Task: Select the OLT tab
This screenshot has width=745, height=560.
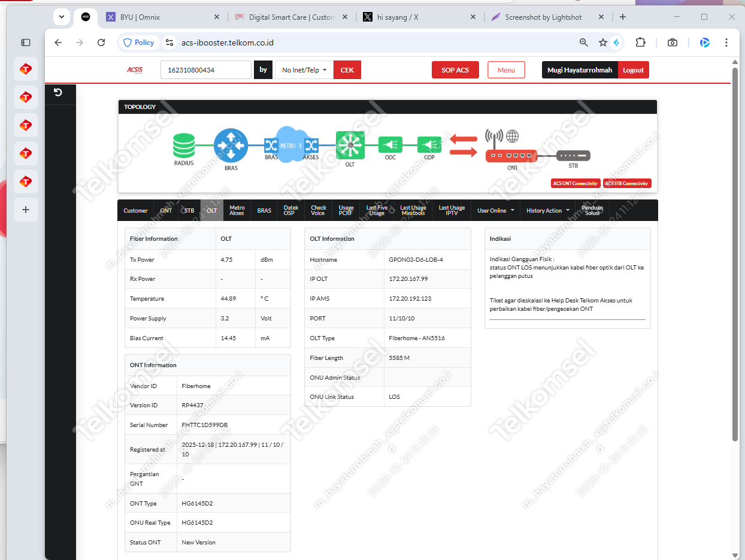Action: click(212, 210)
